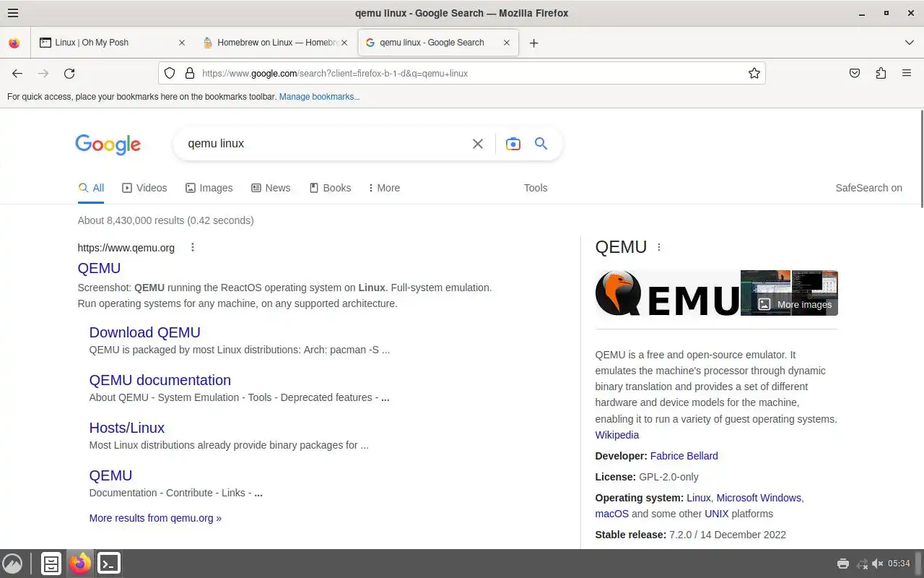
Task: Click Firefox icon in the taskbar
Action: [x=80, y=564]
